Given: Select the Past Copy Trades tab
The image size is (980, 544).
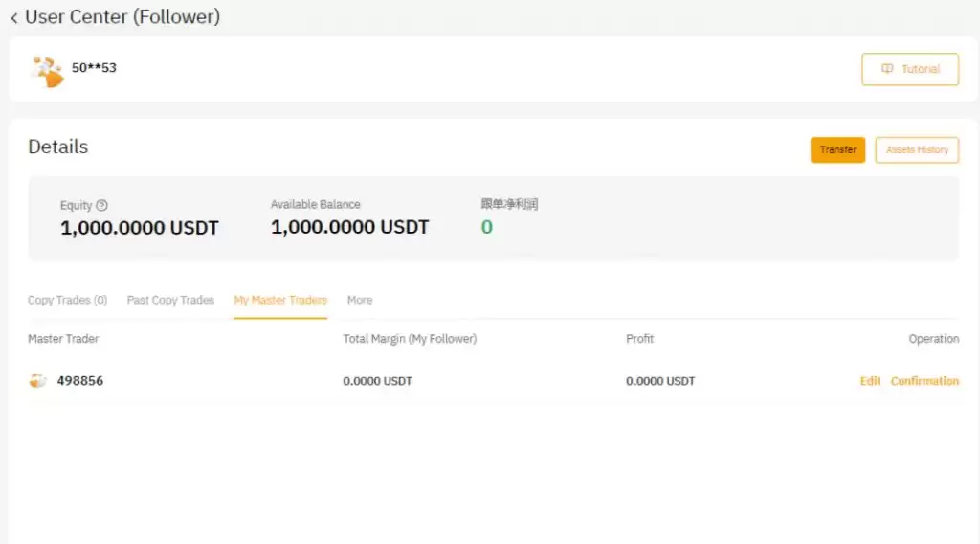Looking at the screenshot, I should tap(170, 300).
